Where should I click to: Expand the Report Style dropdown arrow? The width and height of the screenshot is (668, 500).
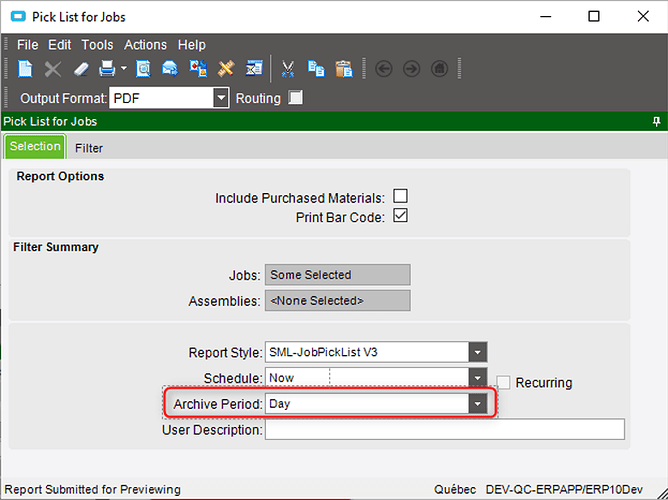tap(478, 352)
